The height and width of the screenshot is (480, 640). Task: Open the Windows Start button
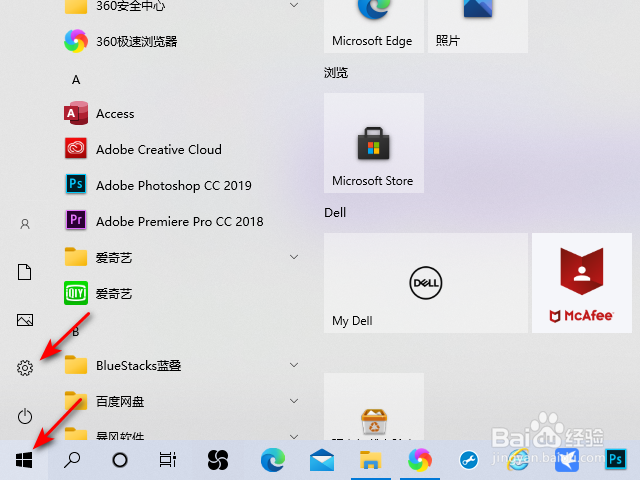coord(24,460)
